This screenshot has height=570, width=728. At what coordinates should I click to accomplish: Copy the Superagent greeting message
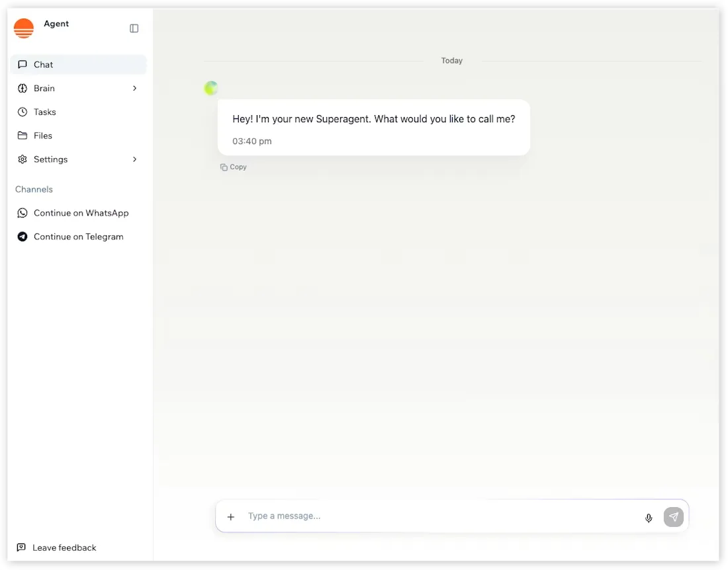tap(233, 167)
